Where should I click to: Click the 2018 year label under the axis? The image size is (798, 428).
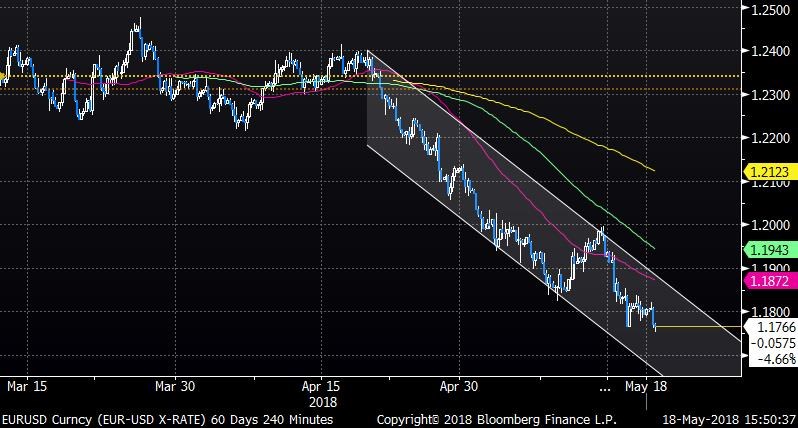pyautogui.click(x=323, y=402)
